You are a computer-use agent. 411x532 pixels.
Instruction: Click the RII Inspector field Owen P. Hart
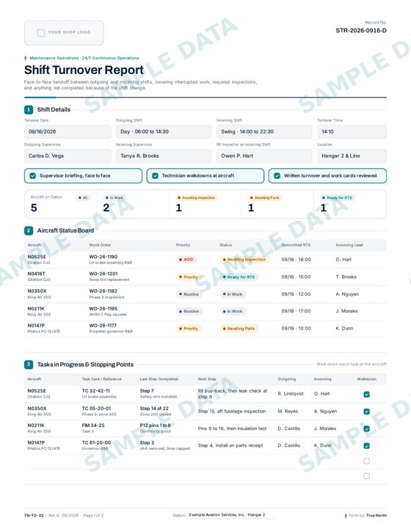coord(264,156)
